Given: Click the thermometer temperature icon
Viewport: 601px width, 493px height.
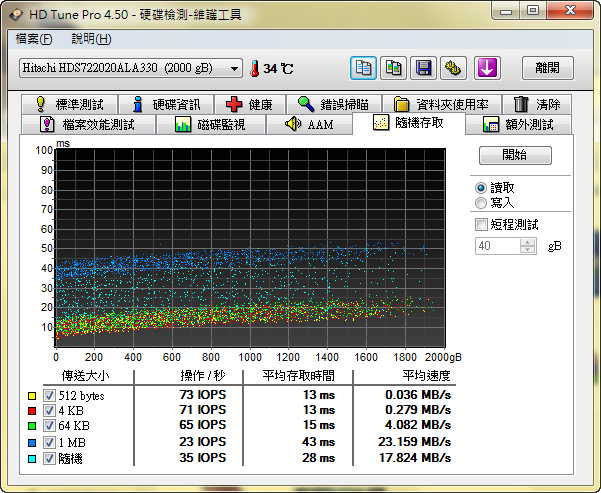Looking at the screenshot, I should 254,69.
